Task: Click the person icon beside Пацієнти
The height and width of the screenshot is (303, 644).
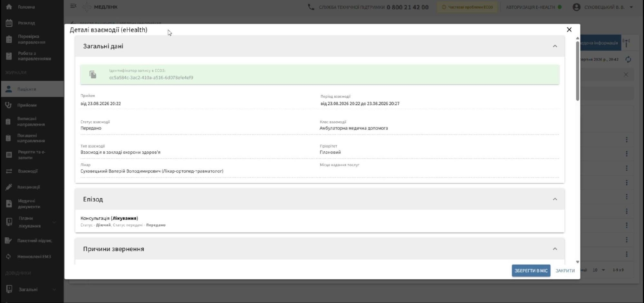Action: (x=9, y=89)
